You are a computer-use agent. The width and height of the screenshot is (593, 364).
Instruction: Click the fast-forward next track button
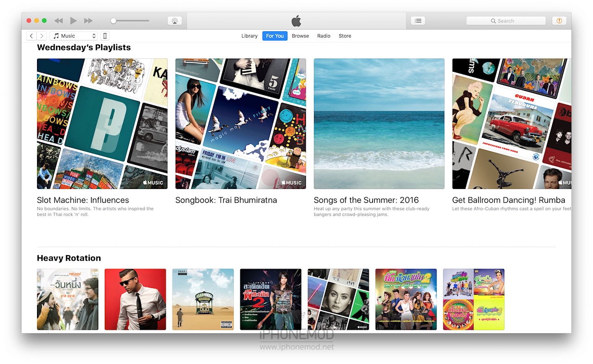pos(88,21)
